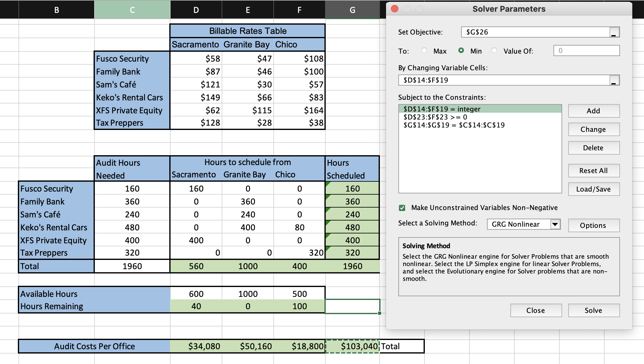Click the Billable Rates Table title cell
The height and width of the screenshot is (364, 644).
248,31
